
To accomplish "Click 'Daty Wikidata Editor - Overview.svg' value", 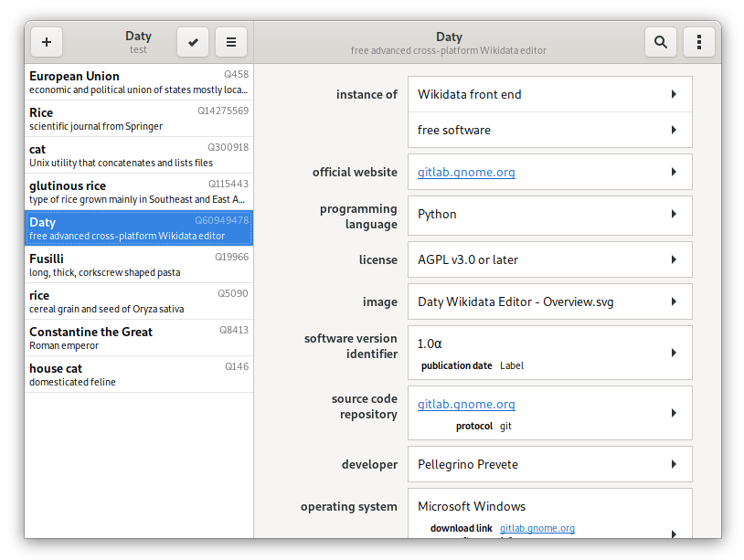I will coord(515,302).
